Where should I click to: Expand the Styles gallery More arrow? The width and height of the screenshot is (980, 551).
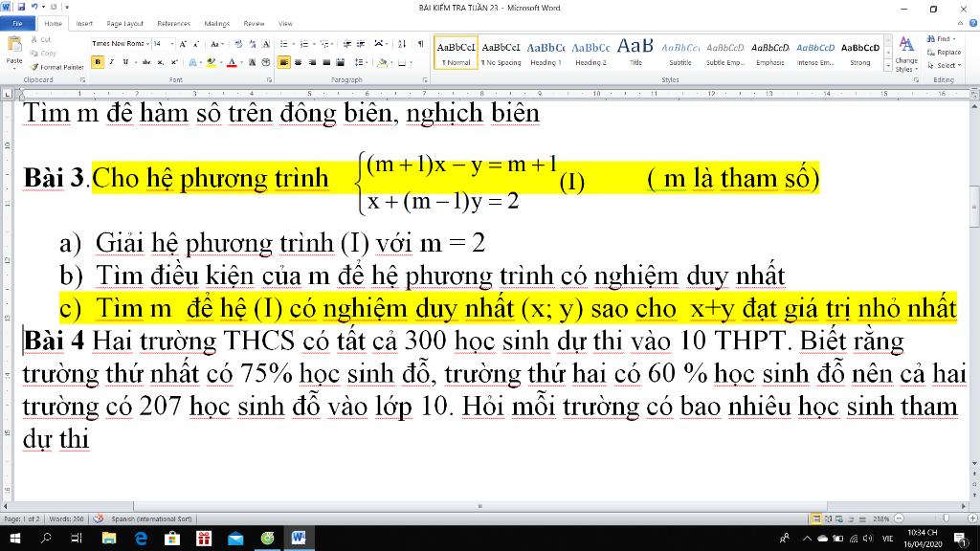point(888,66)
